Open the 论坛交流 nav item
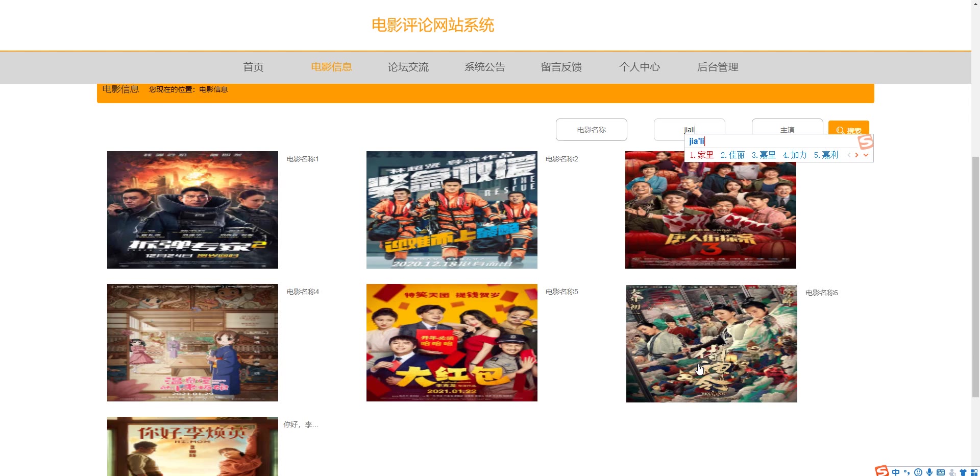The image size is (980, 476). 408,67
